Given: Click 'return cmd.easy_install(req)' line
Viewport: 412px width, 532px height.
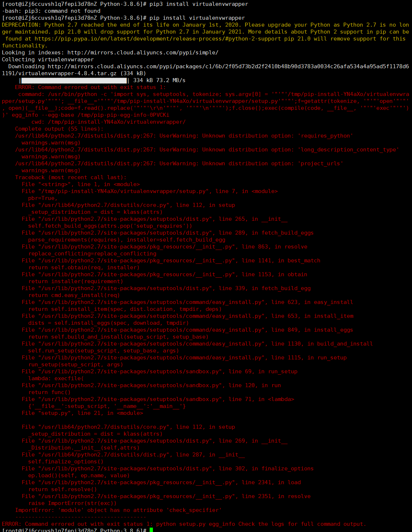Looking at the screenshot, I should [74, 295].
